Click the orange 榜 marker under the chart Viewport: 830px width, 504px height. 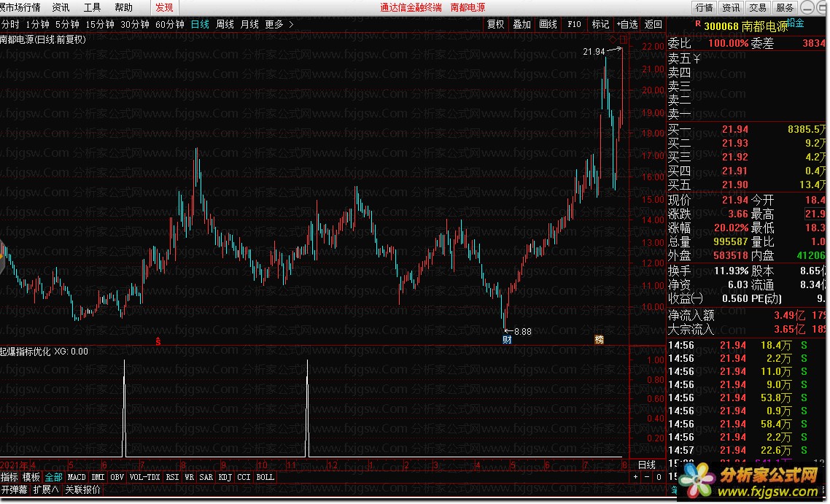click(600, 340)
